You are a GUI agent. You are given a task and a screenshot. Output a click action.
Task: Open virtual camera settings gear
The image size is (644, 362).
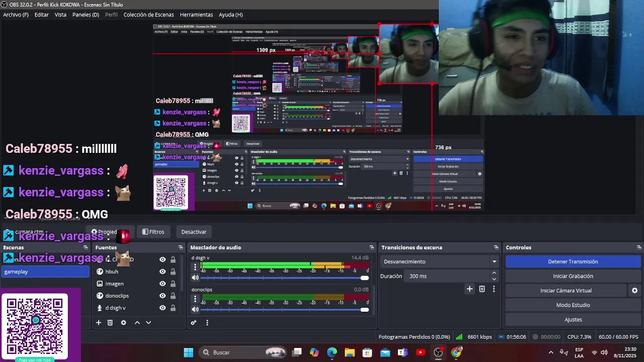tap(634, 291)
